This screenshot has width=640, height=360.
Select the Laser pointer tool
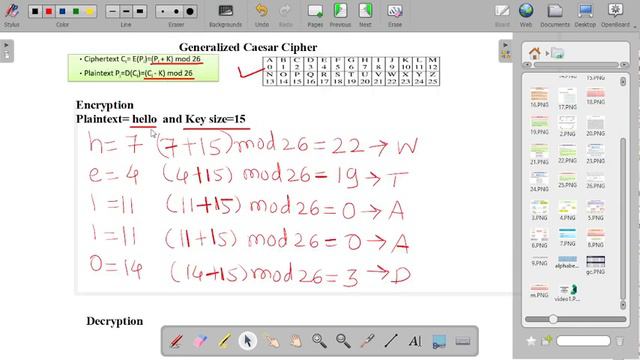tap(367, 341)
